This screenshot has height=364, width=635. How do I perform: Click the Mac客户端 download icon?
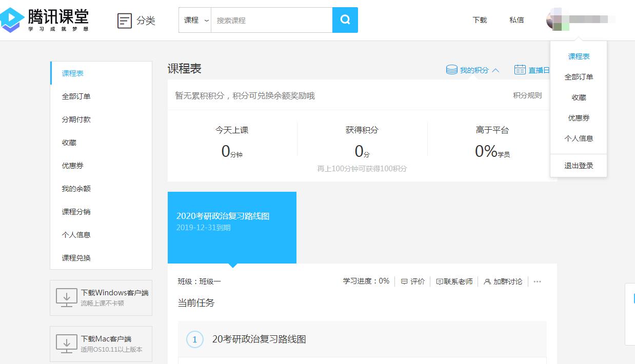coord(66,343)
